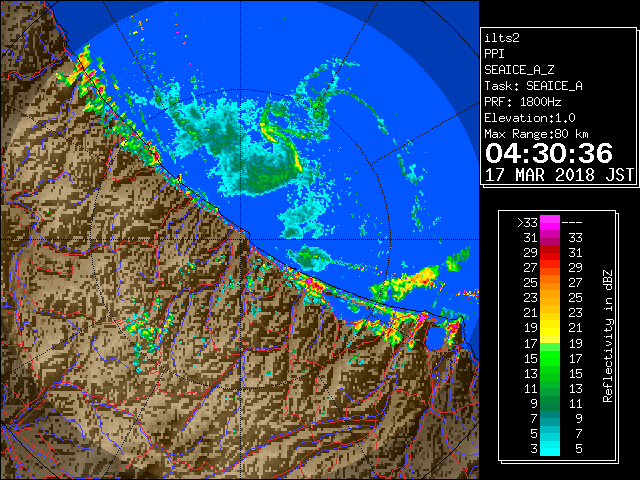640x480 pixels.
Task: Click the 'PPI' scan type text
Action: tap(494, 54)
